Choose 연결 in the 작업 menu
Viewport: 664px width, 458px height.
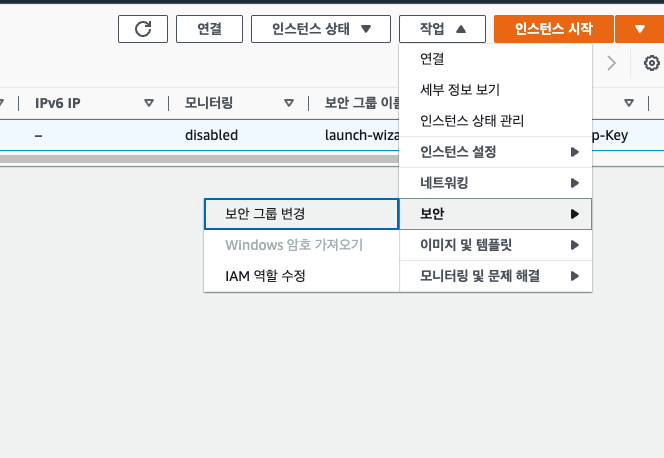pos(495,59)
